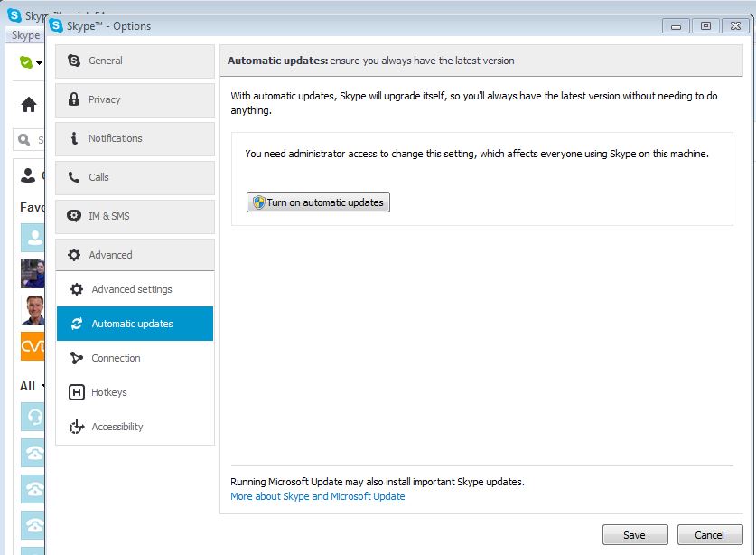Click the search magnifier in main Skype window
This screenshot has height=555, width=756.
23,140
